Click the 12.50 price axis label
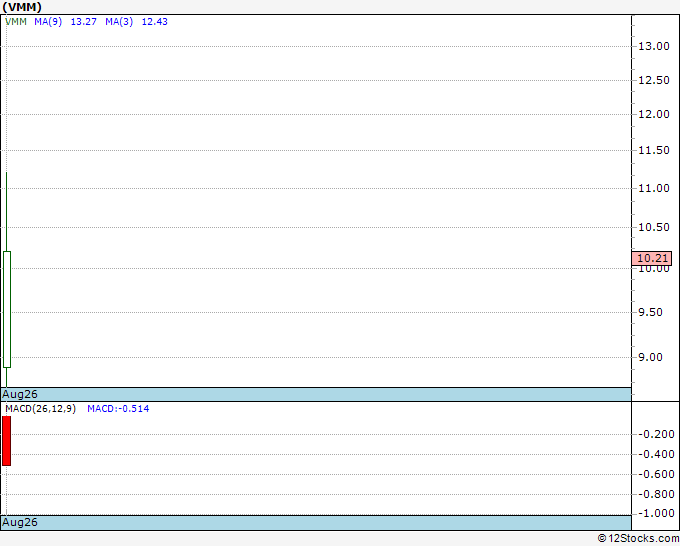 [x=654, y=80]
